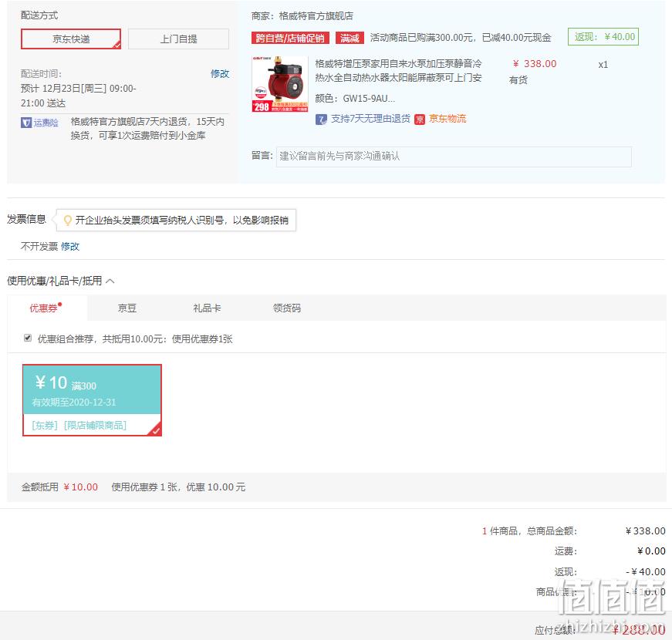This screenshot has height=640, width=672.
Task: Switch to the 领货码 tab
Action: point(287,308)
